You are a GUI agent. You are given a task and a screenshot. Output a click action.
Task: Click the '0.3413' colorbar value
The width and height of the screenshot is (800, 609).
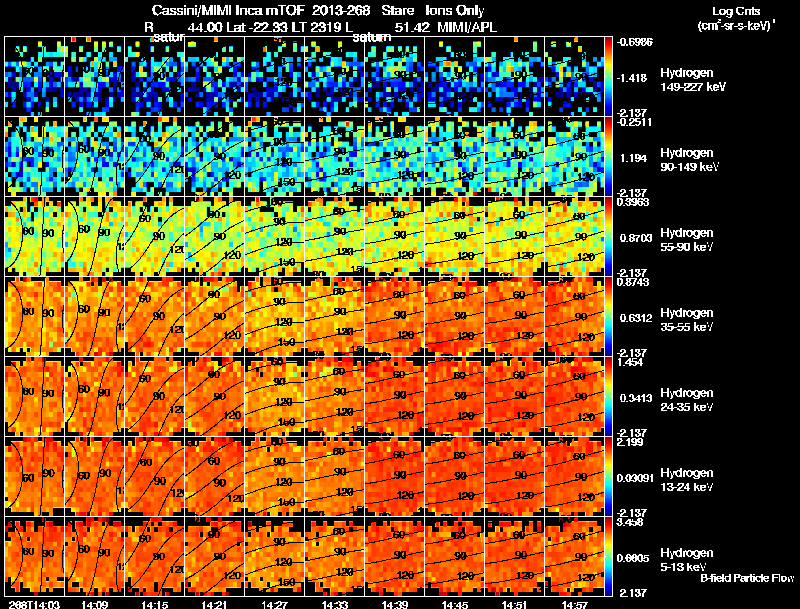(x=636, y=398)
